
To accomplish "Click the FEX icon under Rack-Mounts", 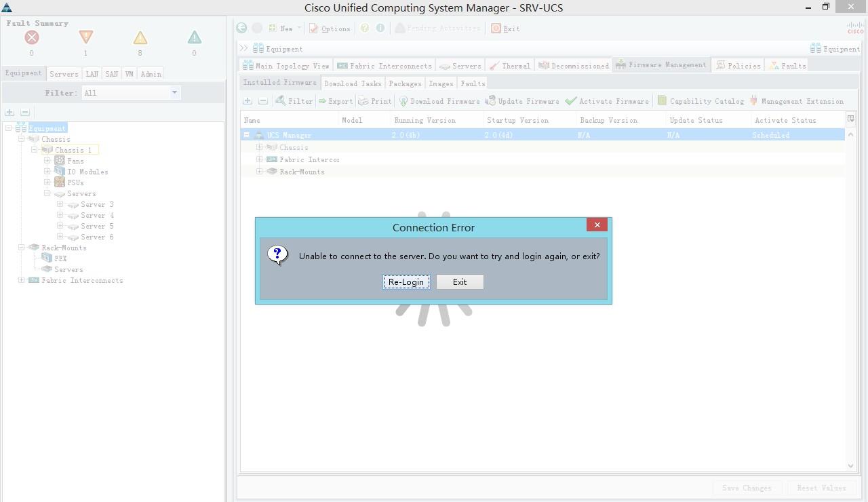I will pyautogui.click(x=47, y=258).
